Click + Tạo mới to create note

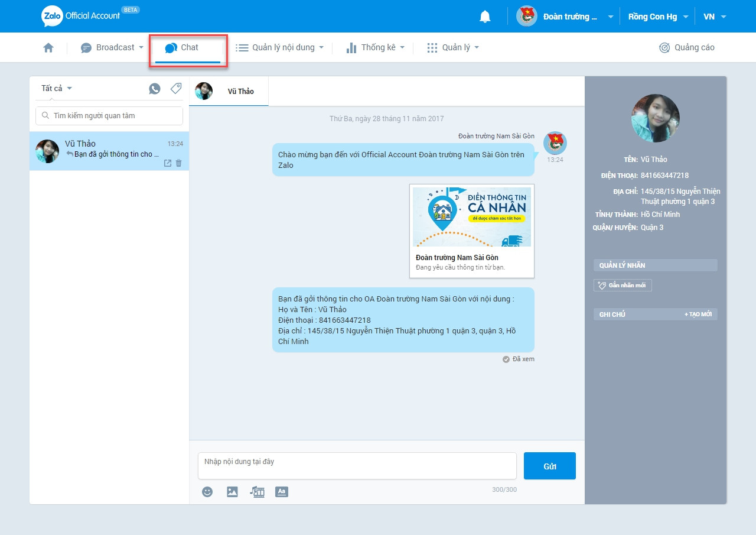pos(698,314)
